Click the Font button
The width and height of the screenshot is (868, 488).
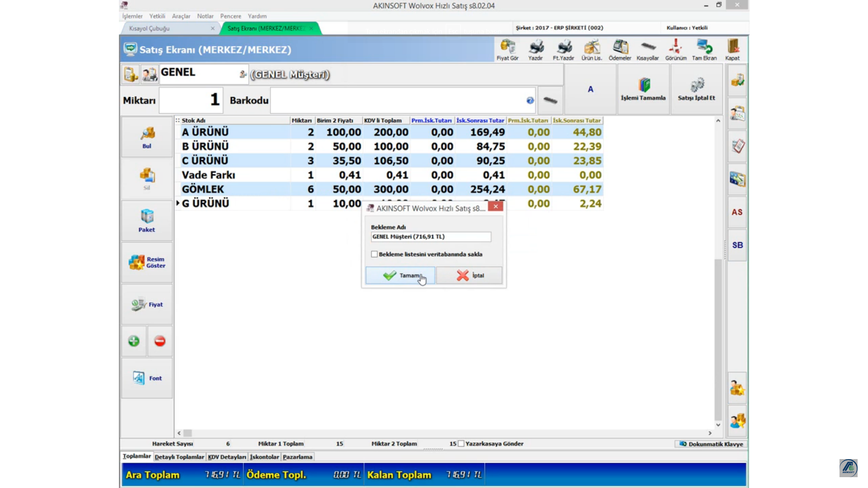pyautogui.click(x=147, y=378)
